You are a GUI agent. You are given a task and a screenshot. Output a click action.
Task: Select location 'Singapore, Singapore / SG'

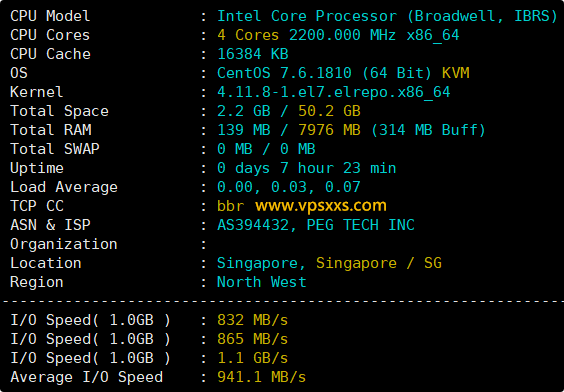tap(329, 264)
